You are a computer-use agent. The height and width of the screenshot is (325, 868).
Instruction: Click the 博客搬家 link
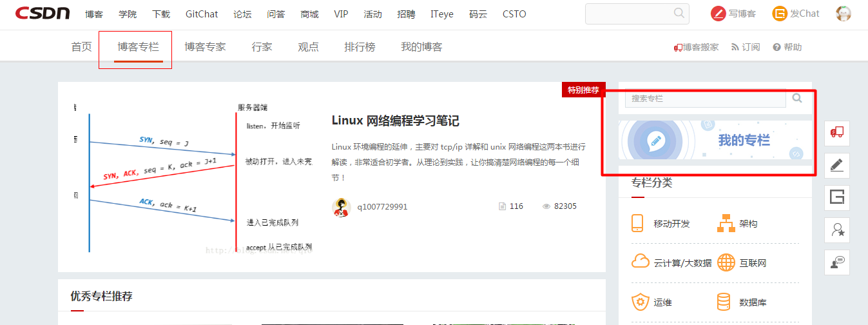click(x=700, y=47)
